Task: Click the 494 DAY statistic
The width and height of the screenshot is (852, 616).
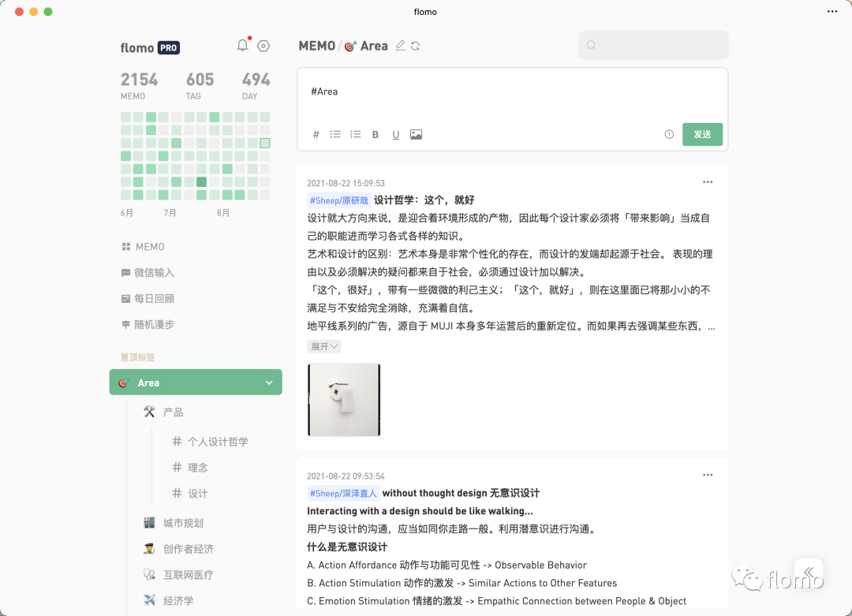Action: click(x=256, y=86)
